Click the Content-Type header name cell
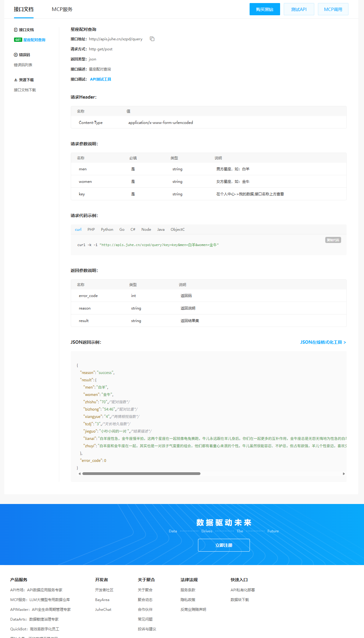The image size is (364, 638). [x=91, y=123]
